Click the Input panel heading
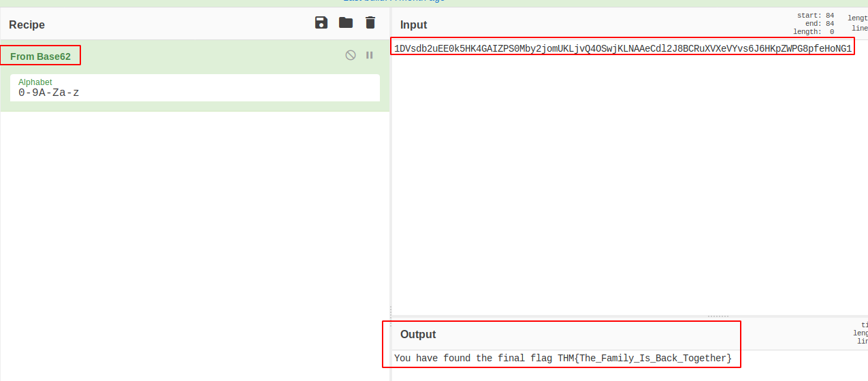This screenshot has height=381, width=868. pyautogui.click(x=413, y=25)
